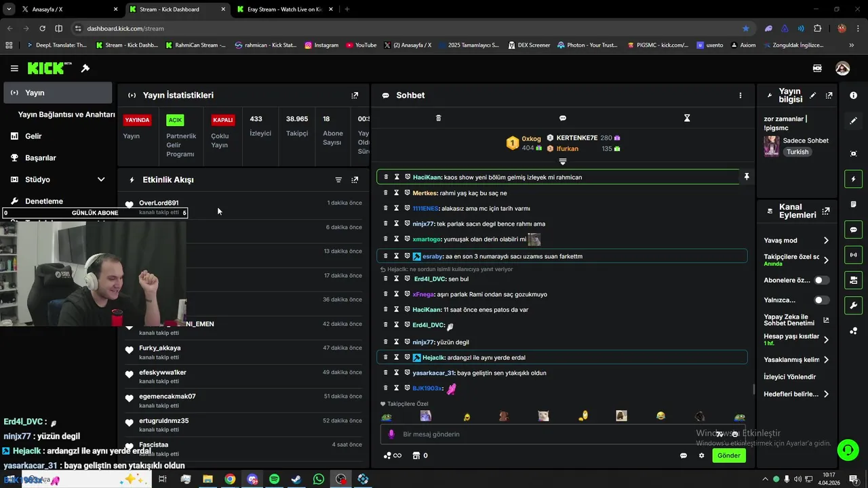This screenshot has height=488, width=868.
Task: Open Spotify from the Windows taskbar
Action: (274, 479)
